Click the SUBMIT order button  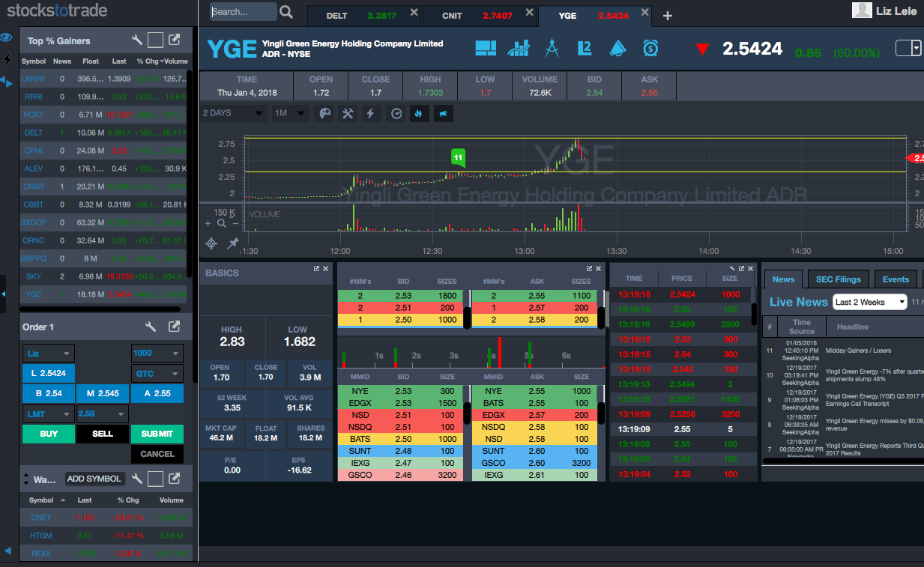point(157,434)
